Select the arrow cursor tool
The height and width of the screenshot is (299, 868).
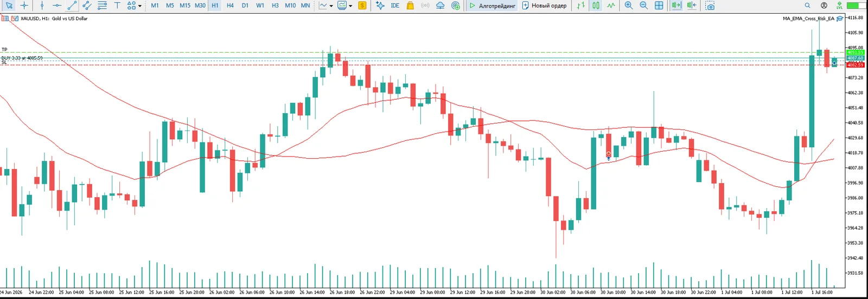[x=9, y=5]
